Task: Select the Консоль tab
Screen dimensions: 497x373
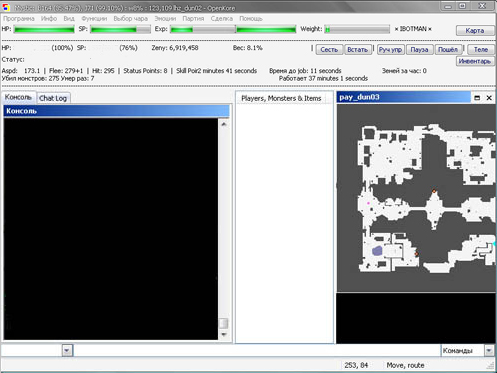Action: point(18,97)
